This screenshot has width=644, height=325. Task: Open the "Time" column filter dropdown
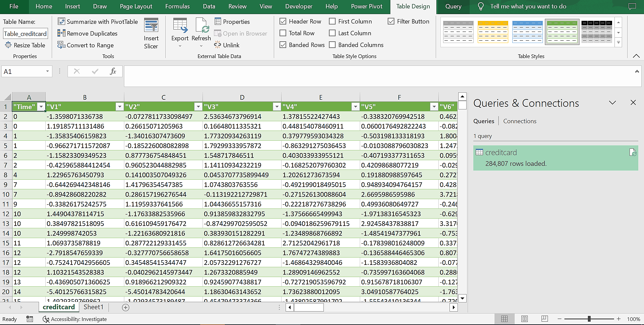point(41,106)
